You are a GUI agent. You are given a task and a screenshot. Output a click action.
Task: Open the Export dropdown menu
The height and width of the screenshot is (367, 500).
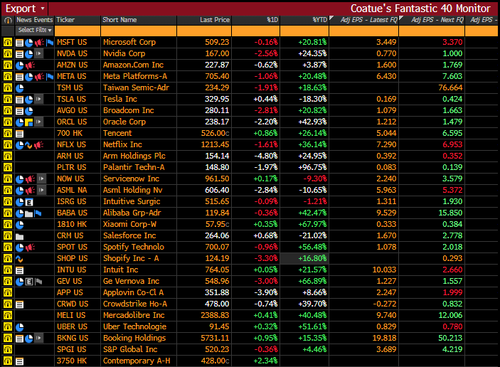24,8
